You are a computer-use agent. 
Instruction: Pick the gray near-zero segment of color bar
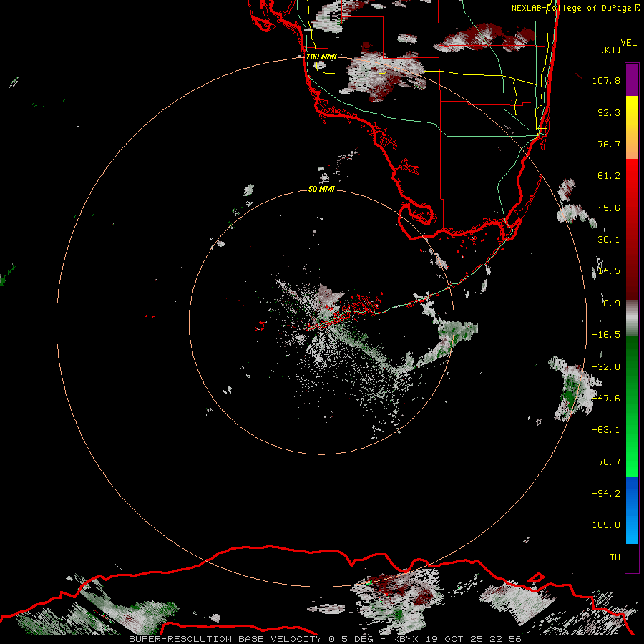(x=632, y=318)
